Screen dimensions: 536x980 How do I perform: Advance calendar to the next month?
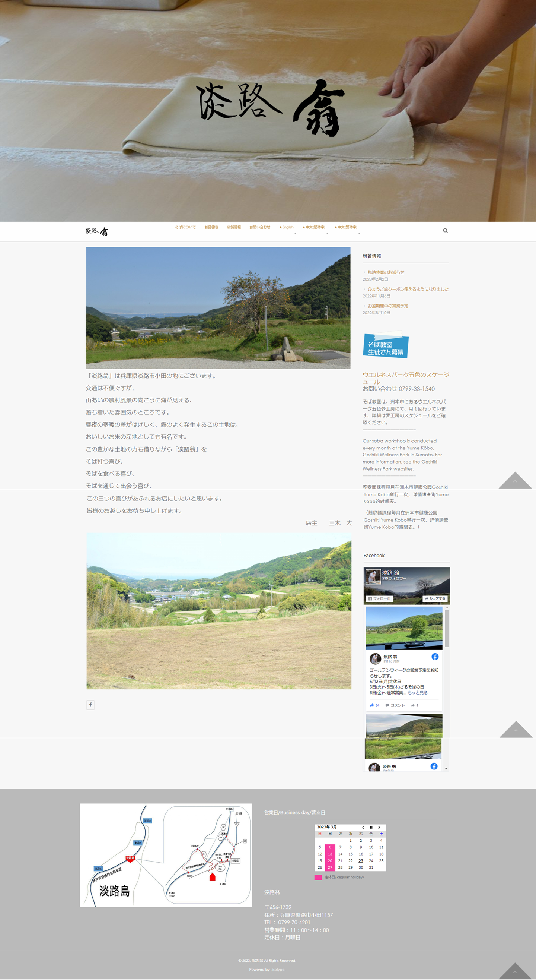(x=379, y=827)
